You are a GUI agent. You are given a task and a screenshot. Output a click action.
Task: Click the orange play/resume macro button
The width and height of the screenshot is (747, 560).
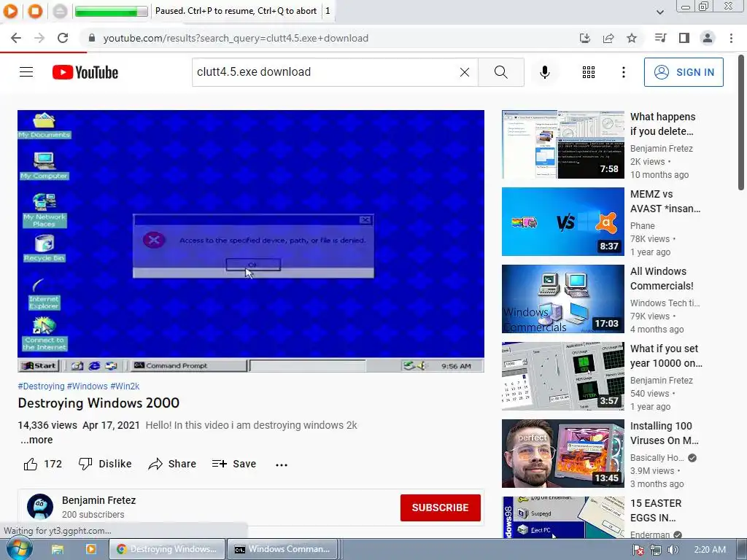coord(10,10)
